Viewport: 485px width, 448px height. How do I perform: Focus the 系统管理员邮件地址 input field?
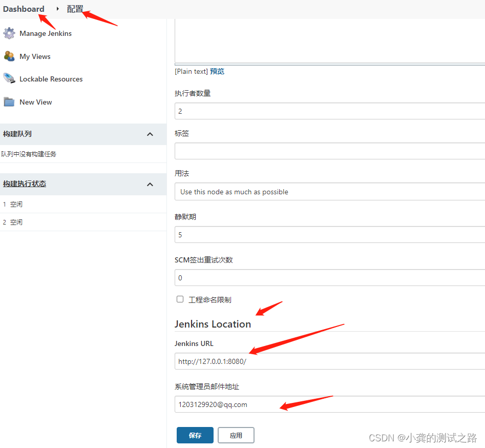(330, 404)
